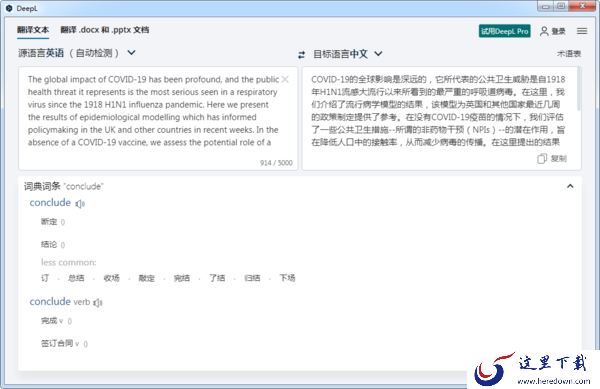Select the less common word 归结
Image resolution: width=600 pixels, height=389 pixels.
click(252, 278)
